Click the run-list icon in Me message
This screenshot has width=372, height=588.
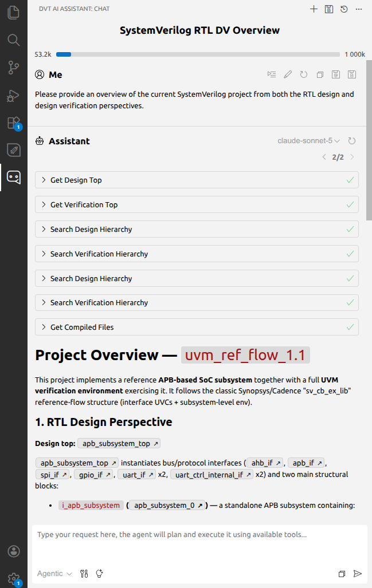click(x=272, y=74)
